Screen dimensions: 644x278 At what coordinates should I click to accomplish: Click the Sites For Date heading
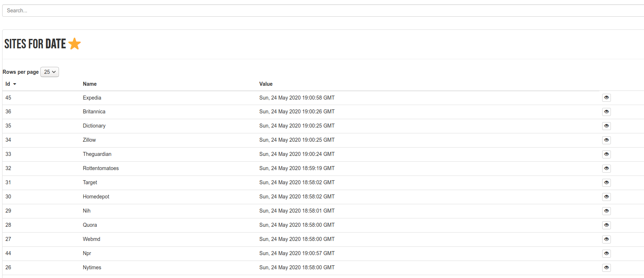[35, 44]
